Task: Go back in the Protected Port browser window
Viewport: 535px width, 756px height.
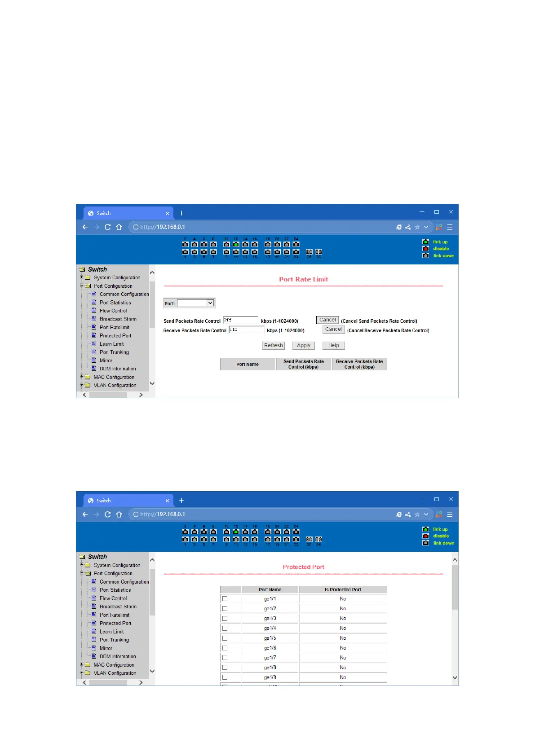Action: (x=85, y=514)
